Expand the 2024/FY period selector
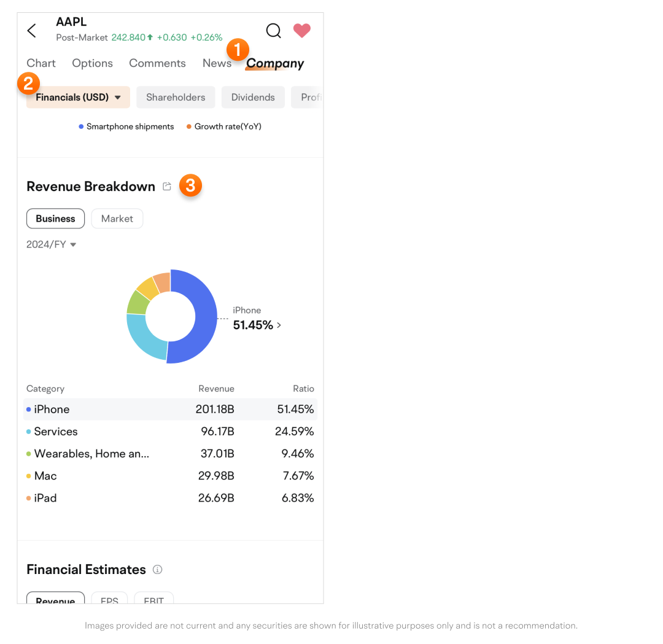Viewport: 663px width, 644px height. [52, 244]
